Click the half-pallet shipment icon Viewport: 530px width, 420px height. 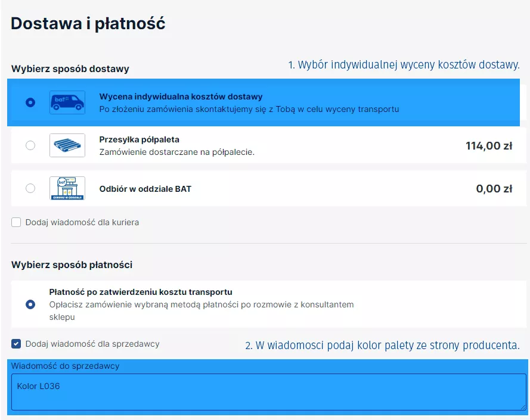(x=67, y=145)
